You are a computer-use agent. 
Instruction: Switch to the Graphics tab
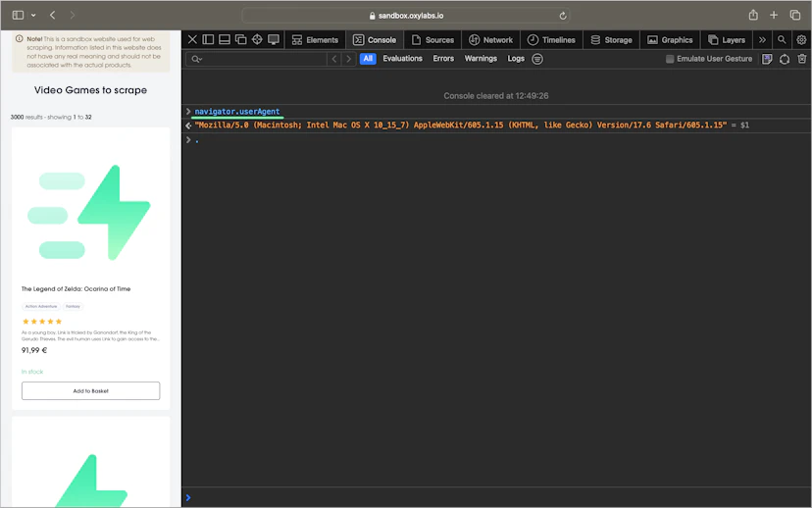click(x=670, y=40)
